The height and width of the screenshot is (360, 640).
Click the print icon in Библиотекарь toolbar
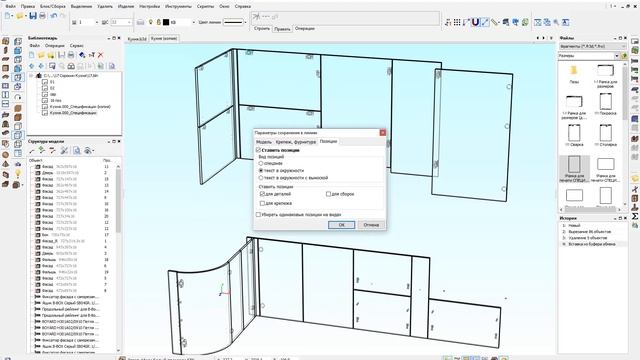[x=71, y=55]
